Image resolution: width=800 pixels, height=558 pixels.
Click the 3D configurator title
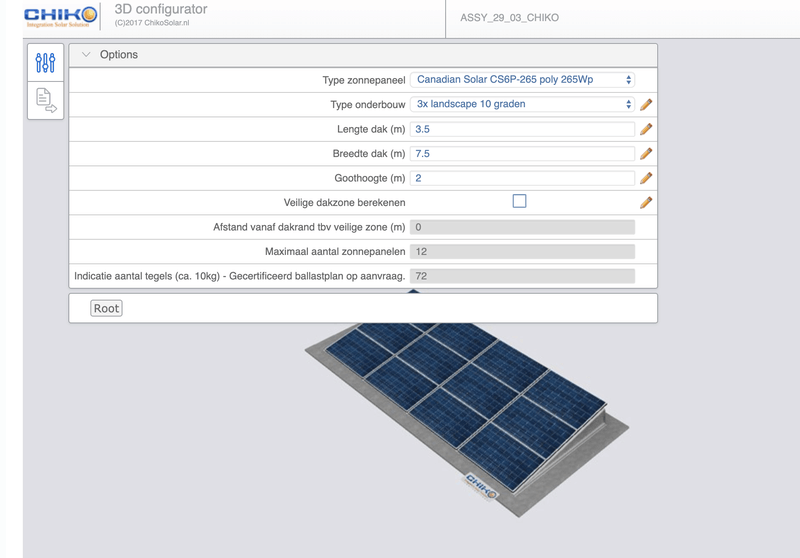tap(161, 10)
